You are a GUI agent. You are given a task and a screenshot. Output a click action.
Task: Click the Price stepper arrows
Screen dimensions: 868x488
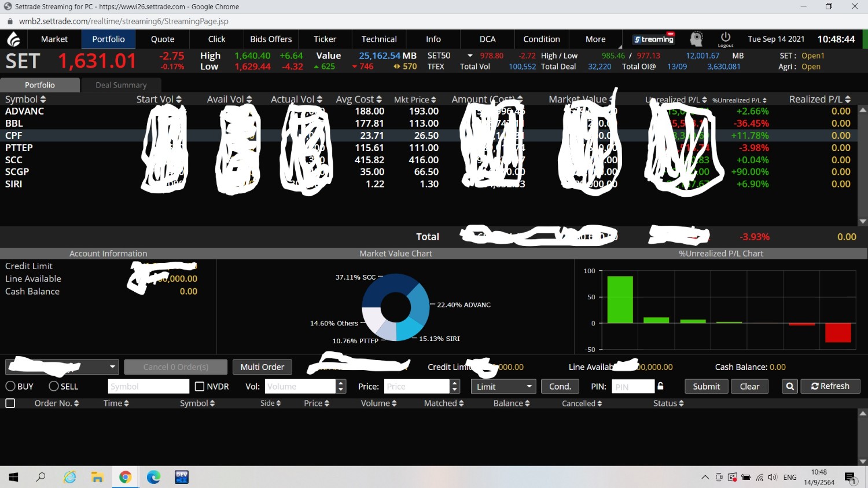coord(455,386)
